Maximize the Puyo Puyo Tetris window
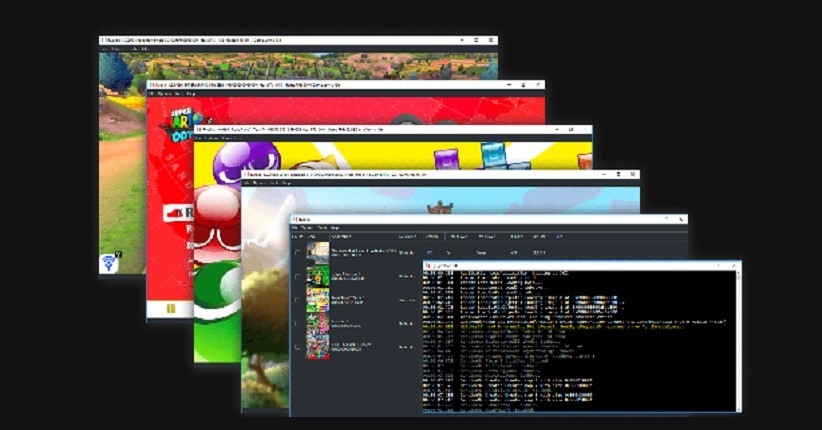Screen dimensions: 822x430 pos(571,129)
